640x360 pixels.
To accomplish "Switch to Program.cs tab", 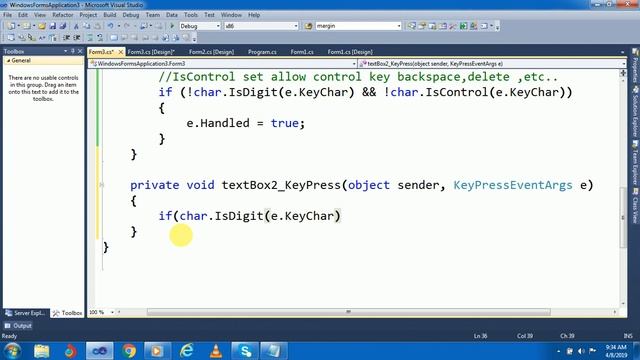I will (x=262, y=52).
